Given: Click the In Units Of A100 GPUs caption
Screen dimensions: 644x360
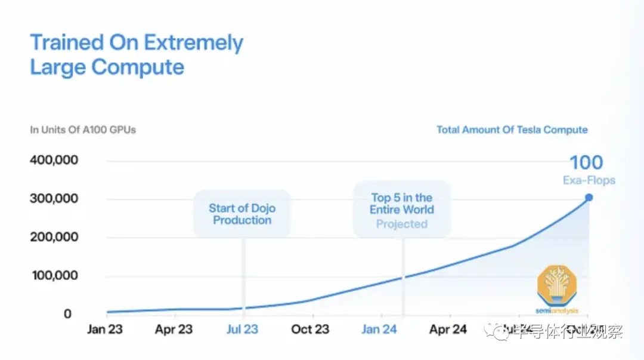Looking at the screenshot, I should pos(83,130).
